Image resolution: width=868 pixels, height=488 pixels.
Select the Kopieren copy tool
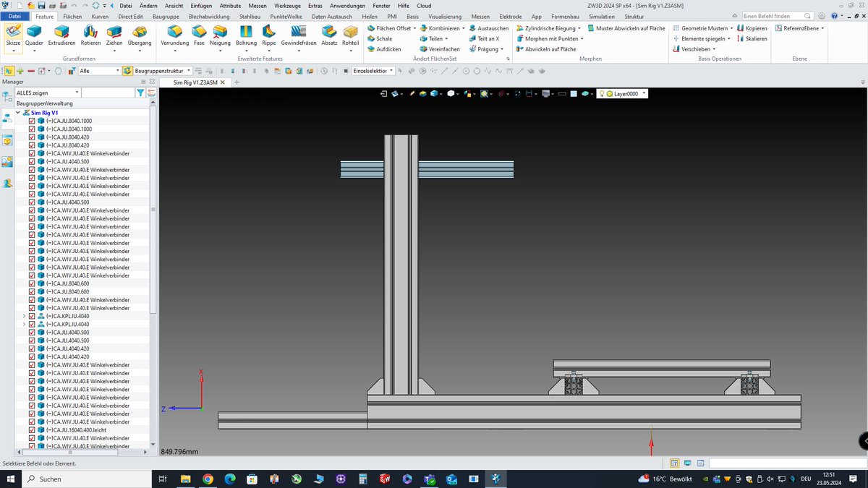point(752,28)
